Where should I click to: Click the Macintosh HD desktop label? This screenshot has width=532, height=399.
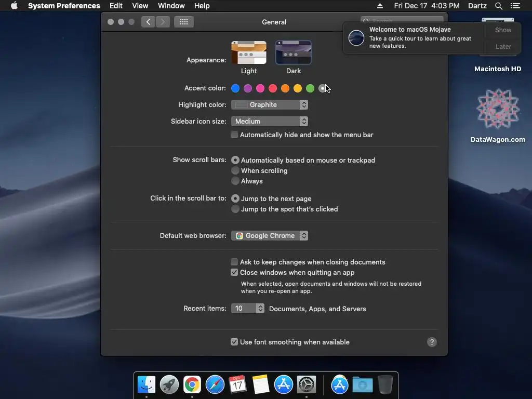pos(498,69)
